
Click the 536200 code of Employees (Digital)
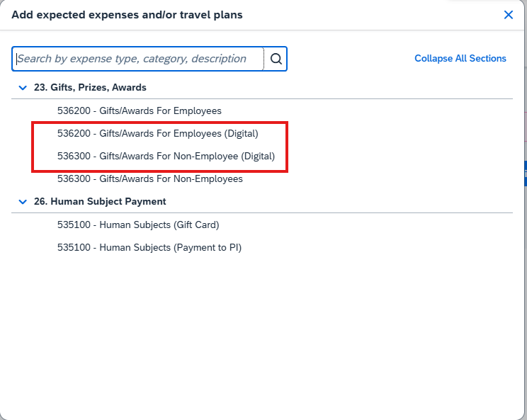point(74,133)
